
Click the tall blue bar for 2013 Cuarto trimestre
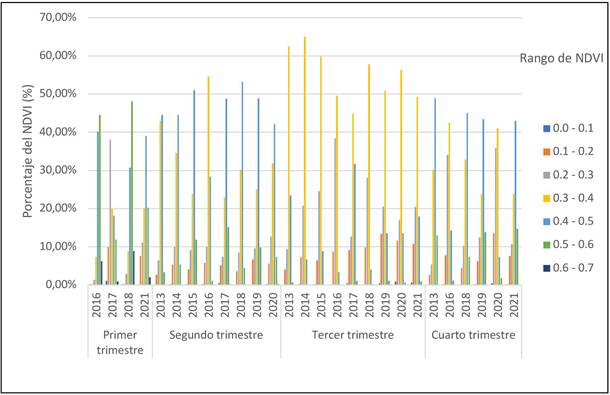click(x=435, y=191)
